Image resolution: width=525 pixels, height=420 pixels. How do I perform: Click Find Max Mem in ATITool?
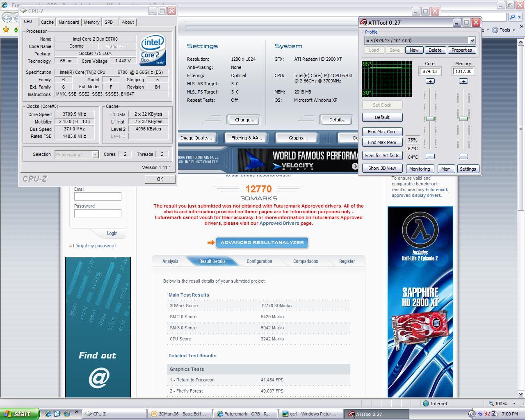point(382,142)
